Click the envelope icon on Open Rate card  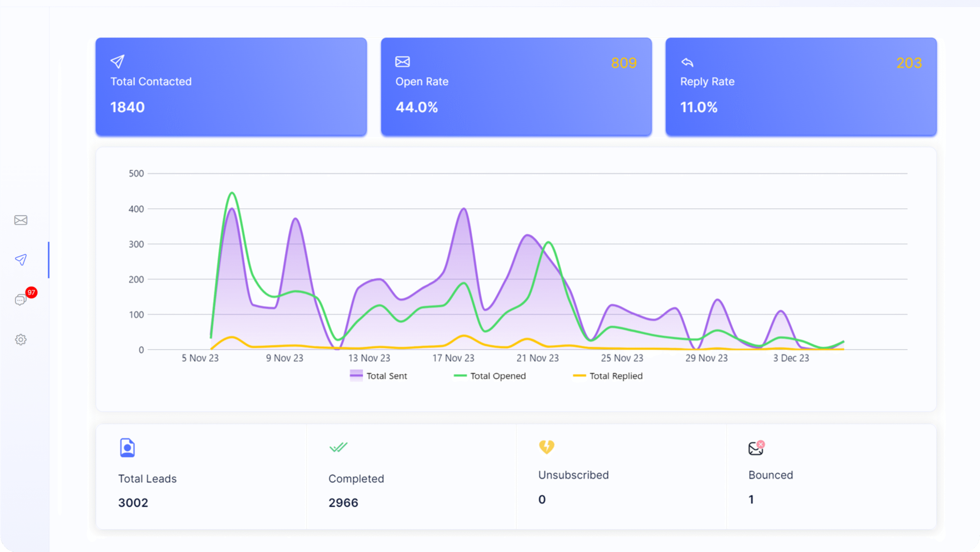coord(402,62)
